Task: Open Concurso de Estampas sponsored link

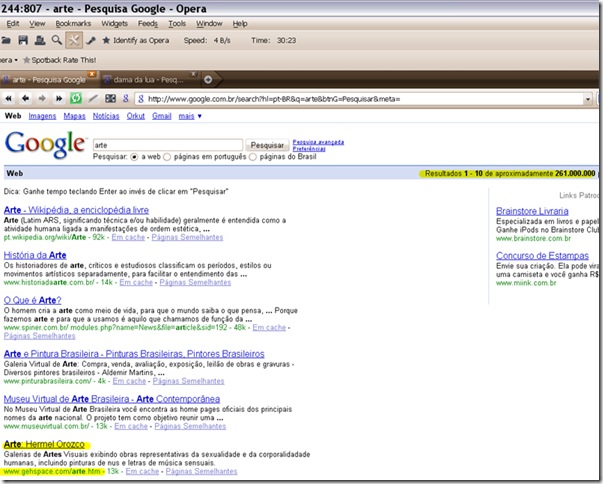Action: [x=542, y=256]
